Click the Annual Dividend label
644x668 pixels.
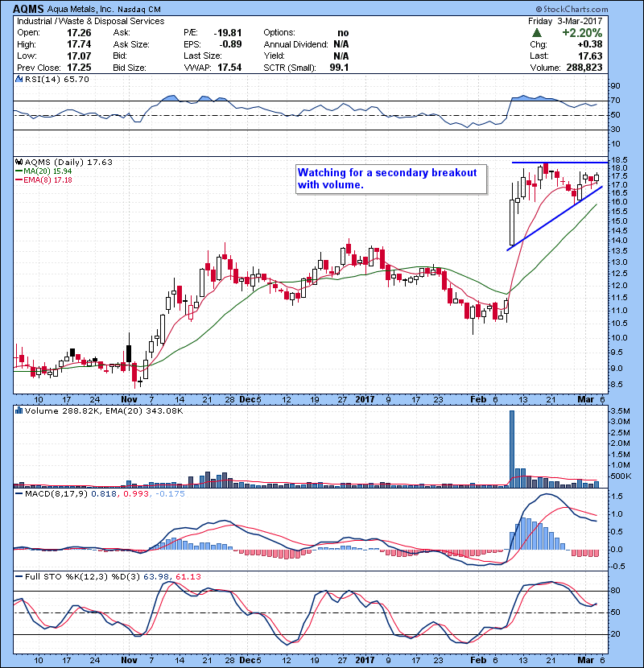click(x=295, y=44)
